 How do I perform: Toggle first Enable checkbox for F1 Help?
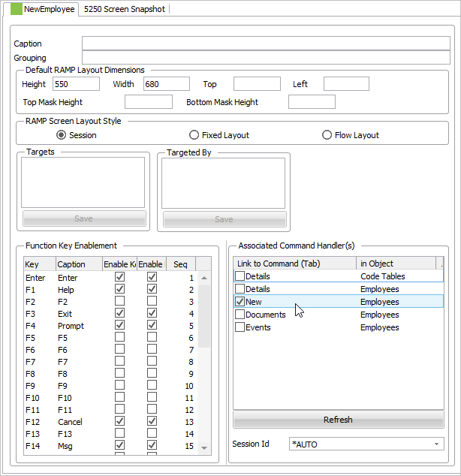tap(119, 289)
